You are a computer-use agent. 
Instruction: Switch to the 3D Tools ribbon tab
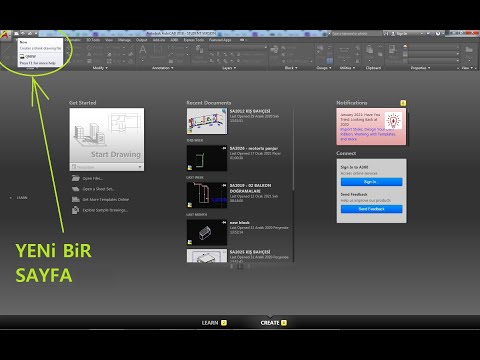click(x=93, y=40)
